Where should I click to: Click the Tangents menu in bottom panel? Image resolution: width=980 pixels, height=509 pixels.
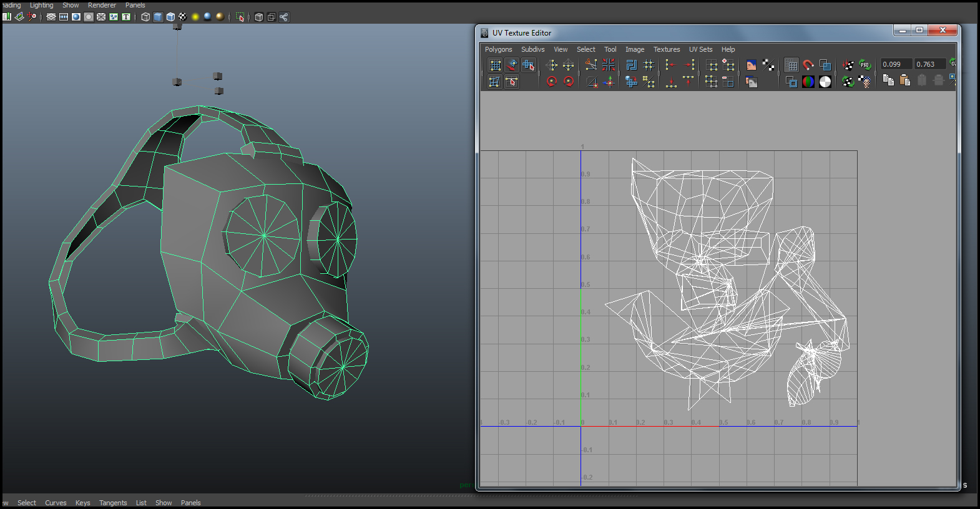(x=113, y=503)
